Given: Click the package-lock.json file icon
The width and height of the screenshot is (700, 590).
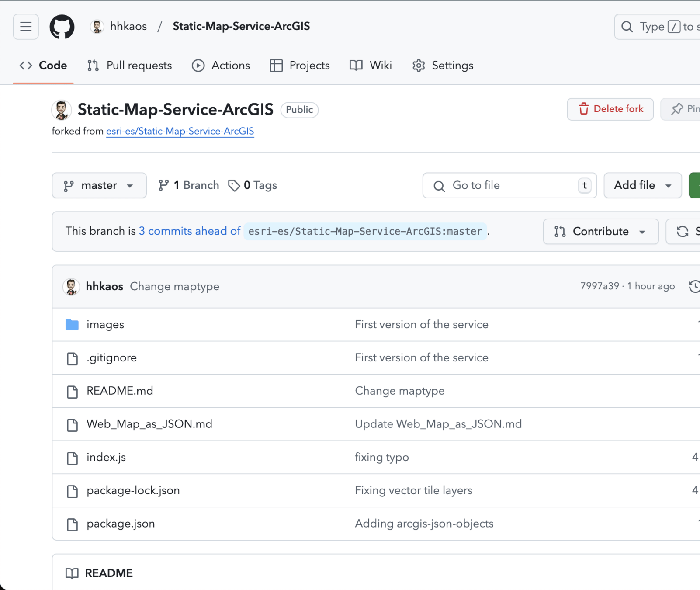Looking at the screenshot, I should [73, 491].
